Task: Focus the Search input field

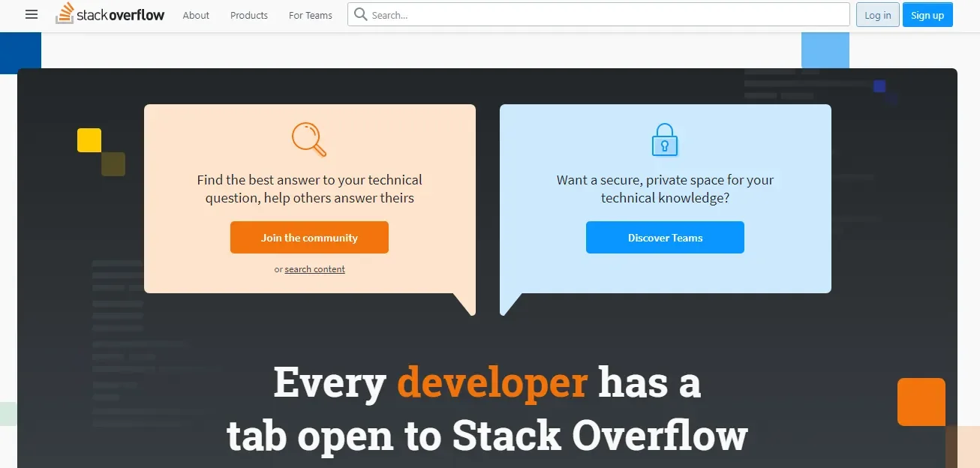Action: (x=608, y=14)
